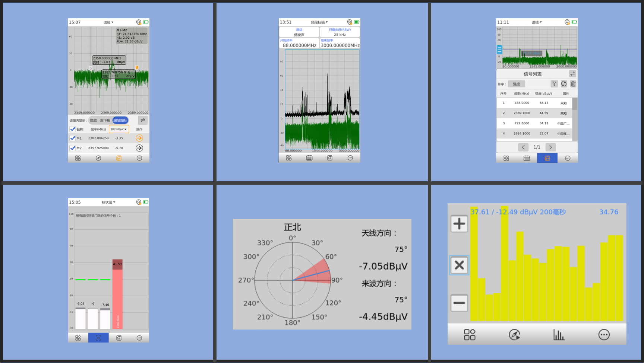Edit the 增益 低噪声 setting

pyautogui.click(x=299, y=32)
